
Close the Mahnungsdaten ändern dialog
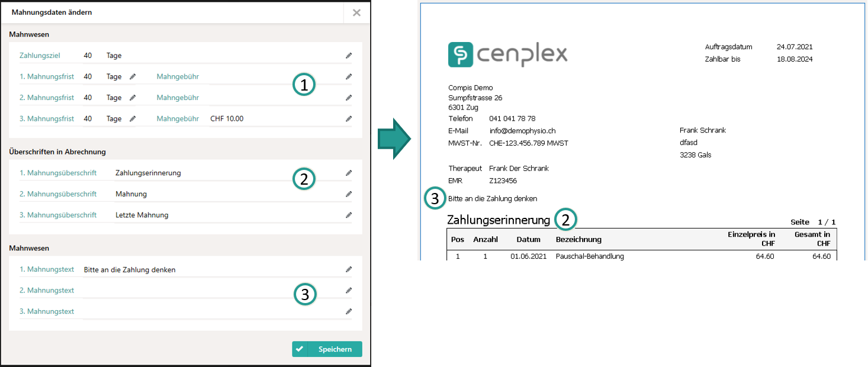356,12
